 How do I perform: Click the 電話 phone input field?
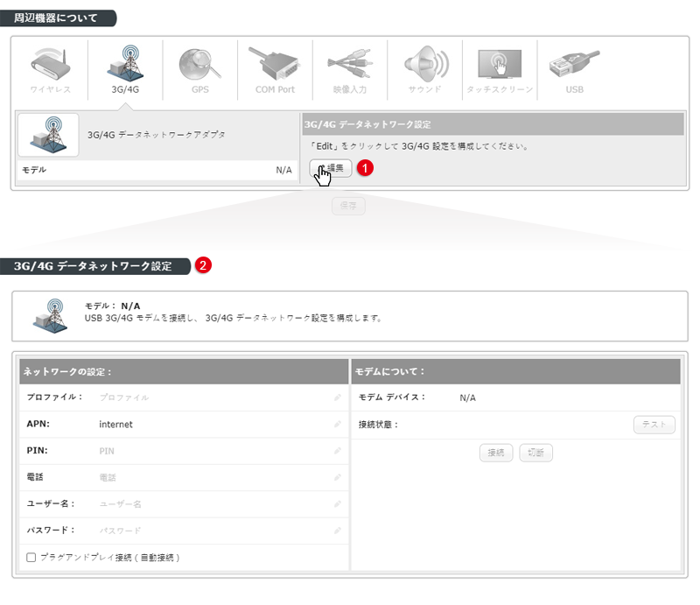point(214,477)
